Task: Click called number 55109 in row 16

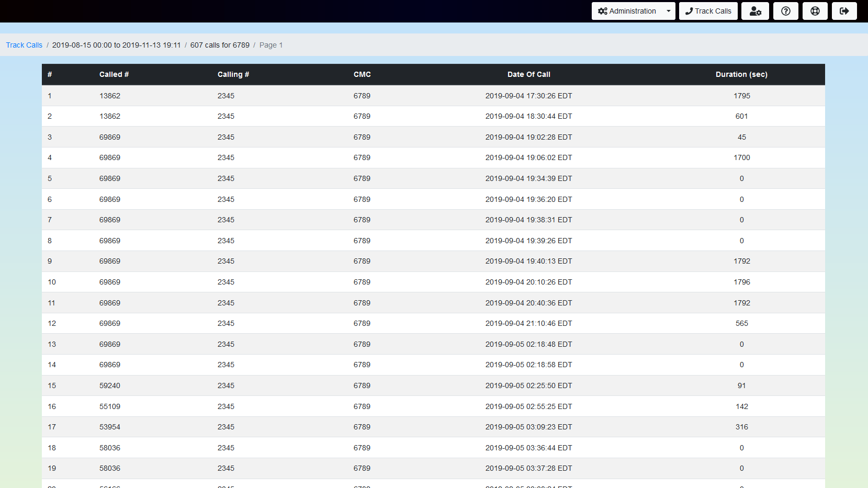Action: pyautogui.click(x=110, y=406)
